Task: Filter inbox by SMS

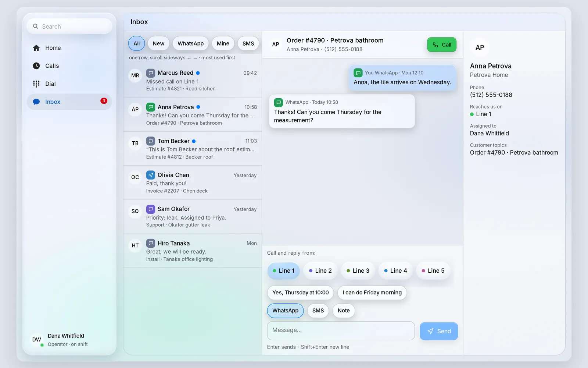Action: (248, 43)
